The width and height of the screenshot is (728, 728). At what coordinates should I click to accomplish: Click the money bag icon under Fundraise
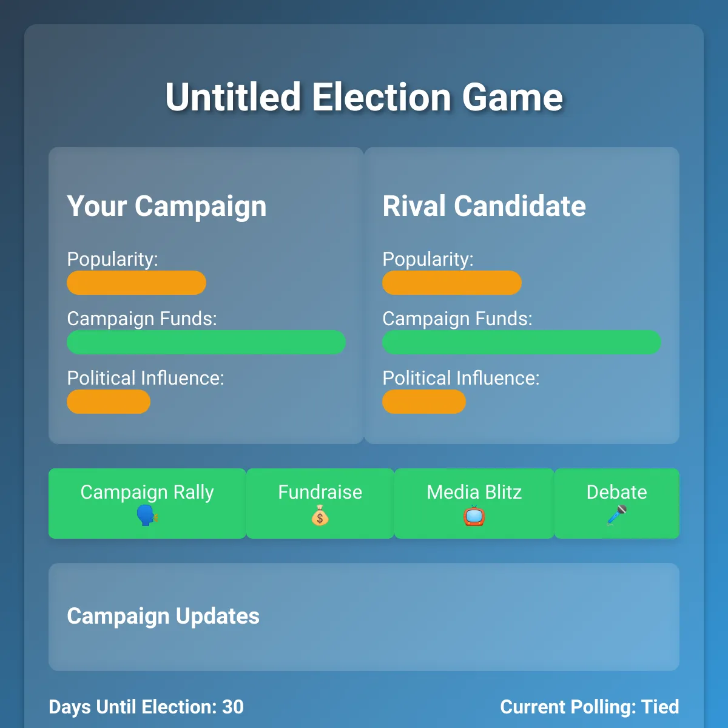pyautogui.click(x=320, y=516)
